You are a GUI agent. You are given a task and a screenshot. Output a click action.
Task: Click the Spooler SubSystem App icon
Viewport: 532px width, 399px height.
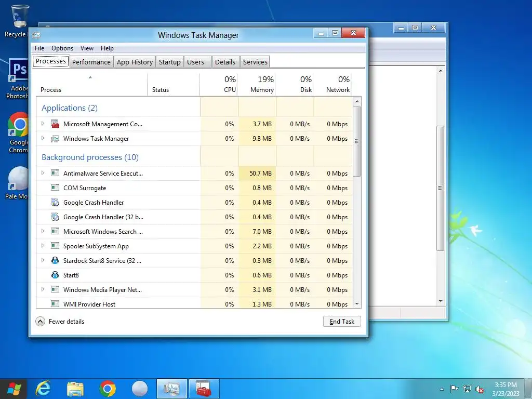click(55, 246)
